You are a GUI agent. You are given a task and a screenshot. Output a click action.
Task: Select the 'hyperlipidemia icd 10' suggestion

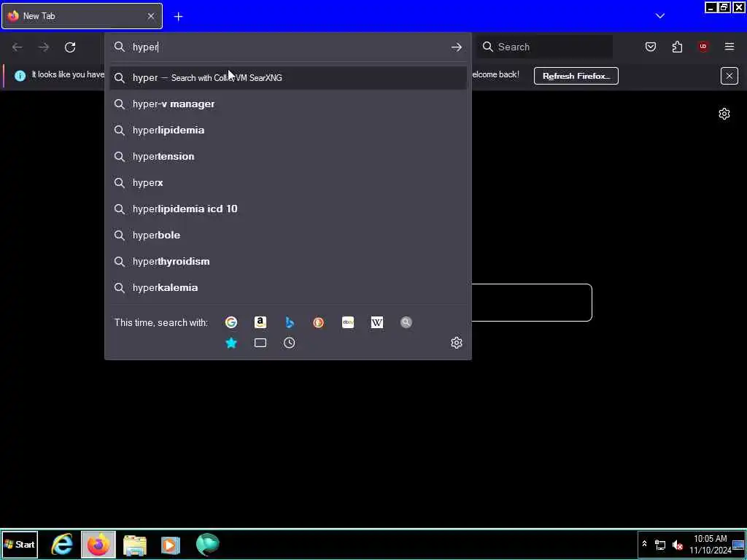tap(287, 209)
